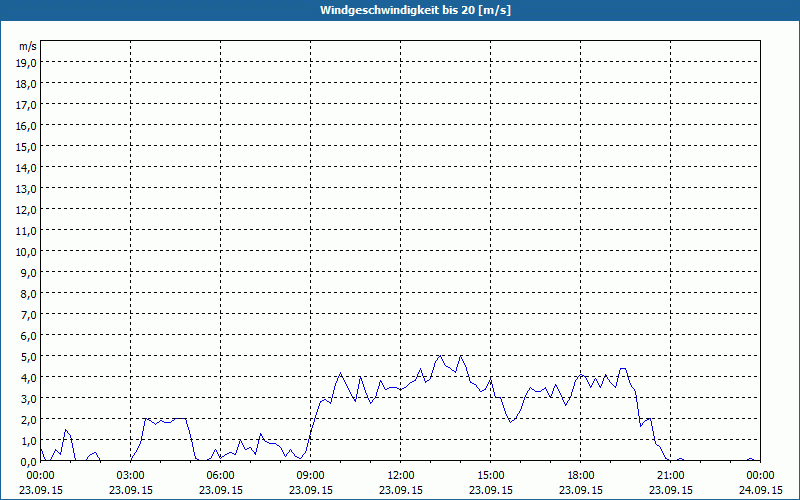Viewport: 800px width, 500px height.
Task: Click the 21:00 time axis label
Action: [x=670, y=476]
